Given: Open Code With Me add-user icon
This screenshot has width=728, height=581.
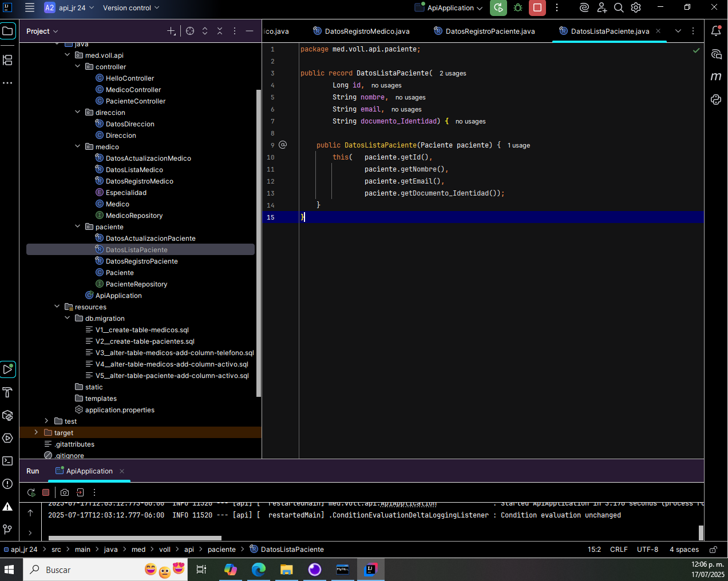Looking at the screenshot, I should coord(602,7).
